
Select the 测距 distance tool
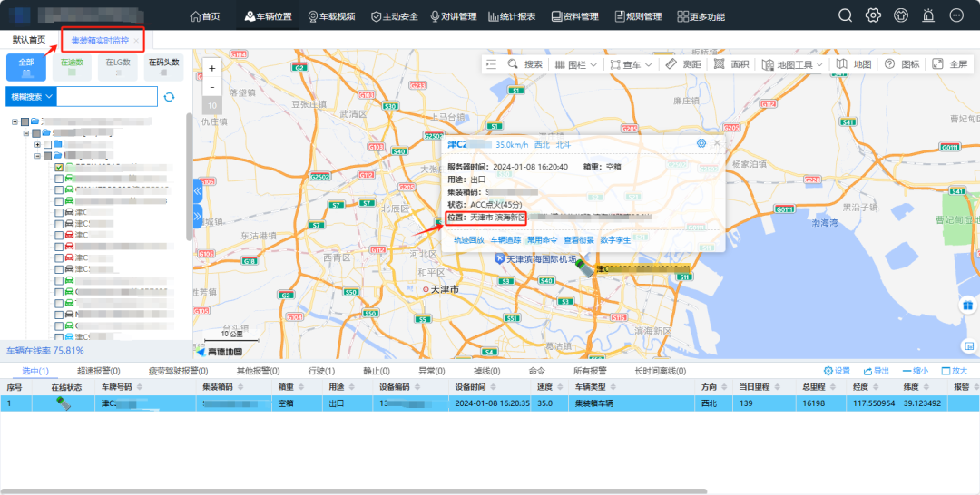click(x=684, y=64)
